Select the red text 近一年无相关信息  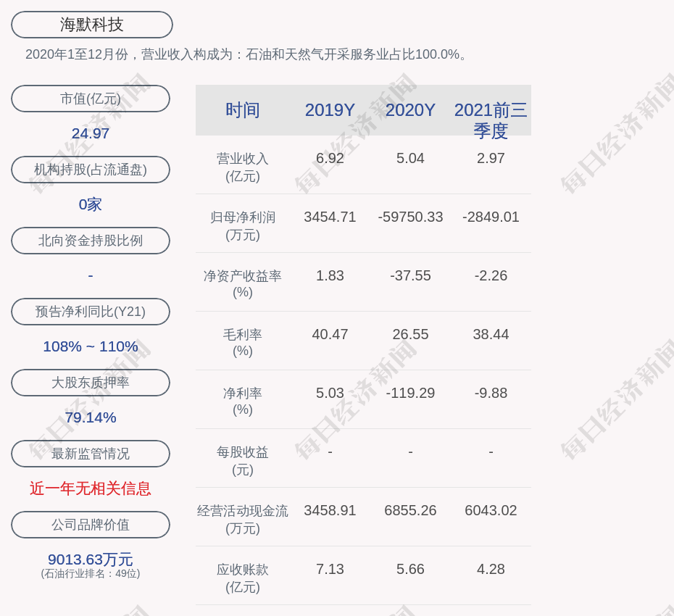[x=91, y=488]
